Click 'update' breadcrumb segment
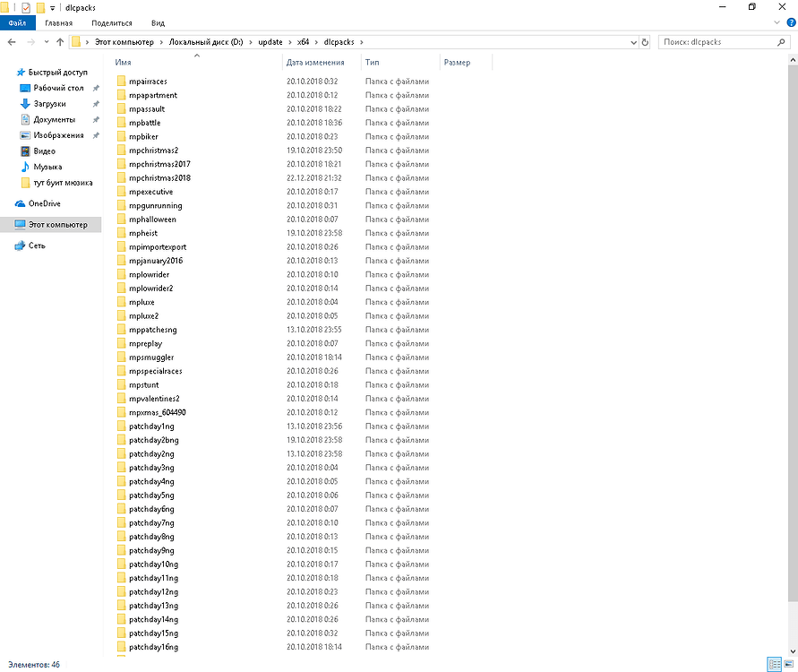This screenshot has width=798, height=672. pyautogui.click(x=270, y=42)
